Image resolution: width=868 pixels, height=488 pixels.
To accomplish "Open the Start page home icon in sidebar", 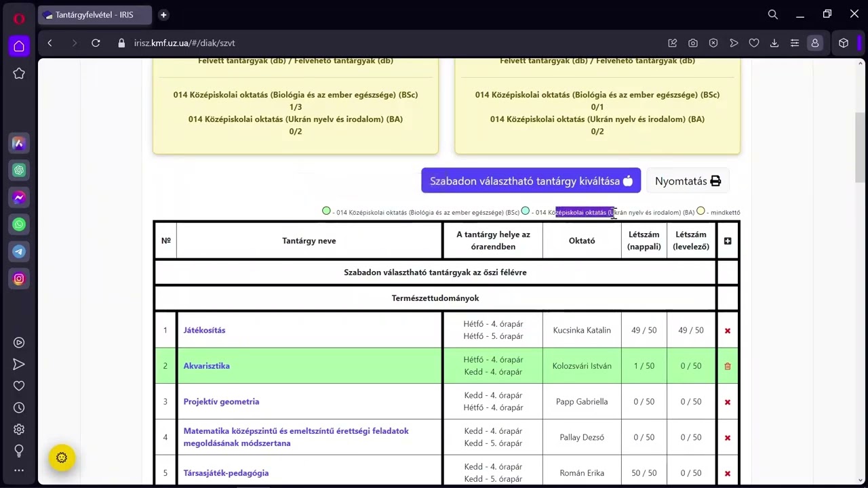I will coord(19,46).
